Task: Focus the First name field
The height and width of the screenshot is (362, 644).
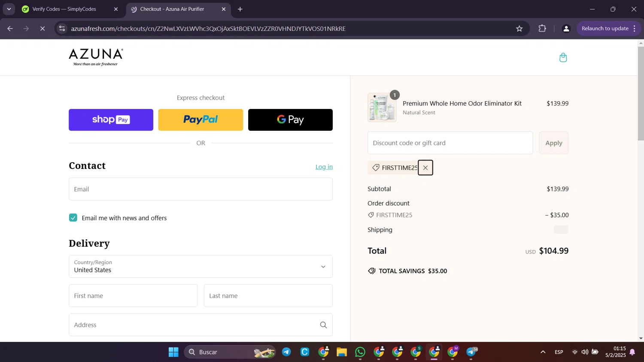Action: [133, 296]
